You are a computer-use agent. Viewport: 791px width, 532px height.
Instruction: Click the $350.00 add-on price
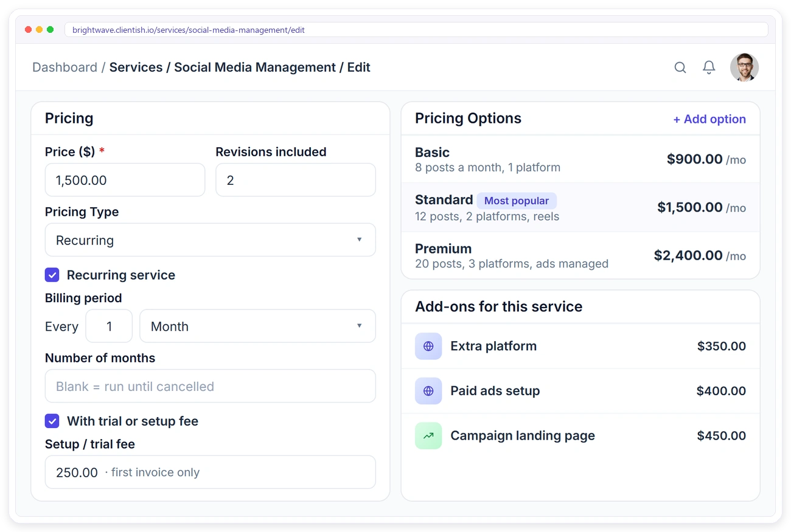[722, 346]
